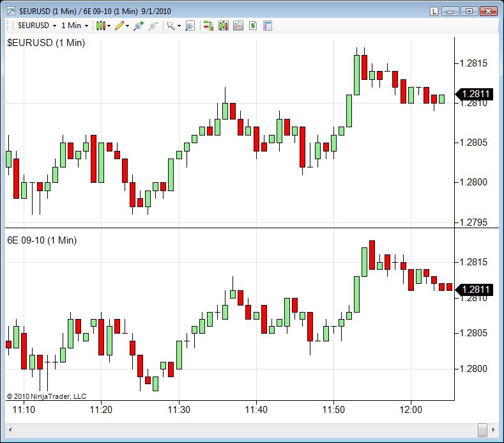This screenshot has height=443, width=504.
Task: Click the L link button in title bar
Action: (434, 12)
